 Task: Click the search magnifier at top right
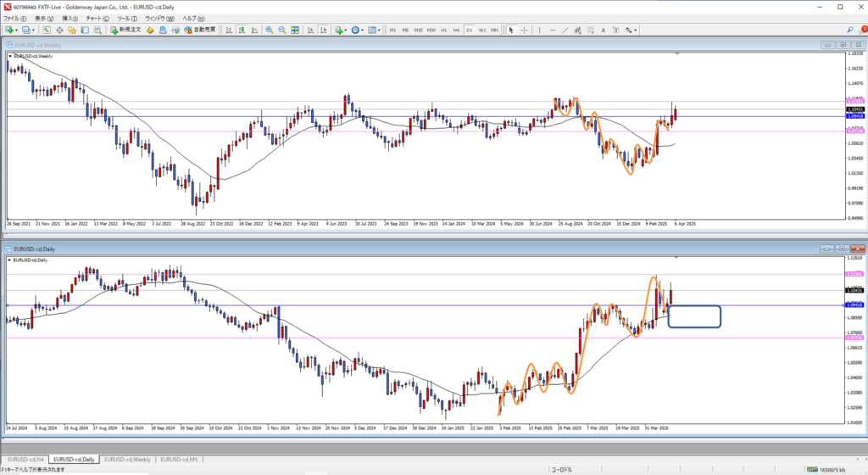(850, 30)
